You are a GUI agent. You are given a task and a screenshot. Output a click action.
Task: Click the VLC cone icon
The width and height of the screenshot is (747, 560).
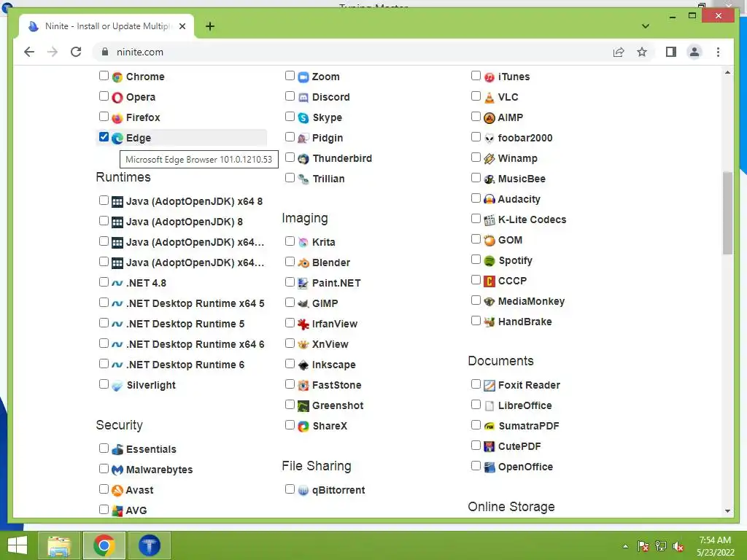click(x=489, y=98)
